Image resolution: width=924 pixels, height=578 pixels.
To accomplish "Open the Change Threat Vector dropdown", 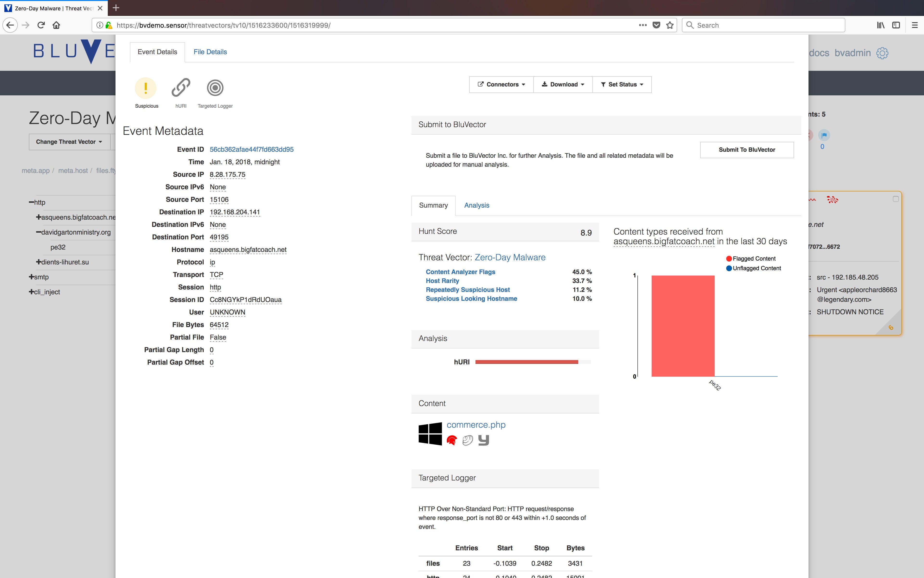I will (69, 142).
